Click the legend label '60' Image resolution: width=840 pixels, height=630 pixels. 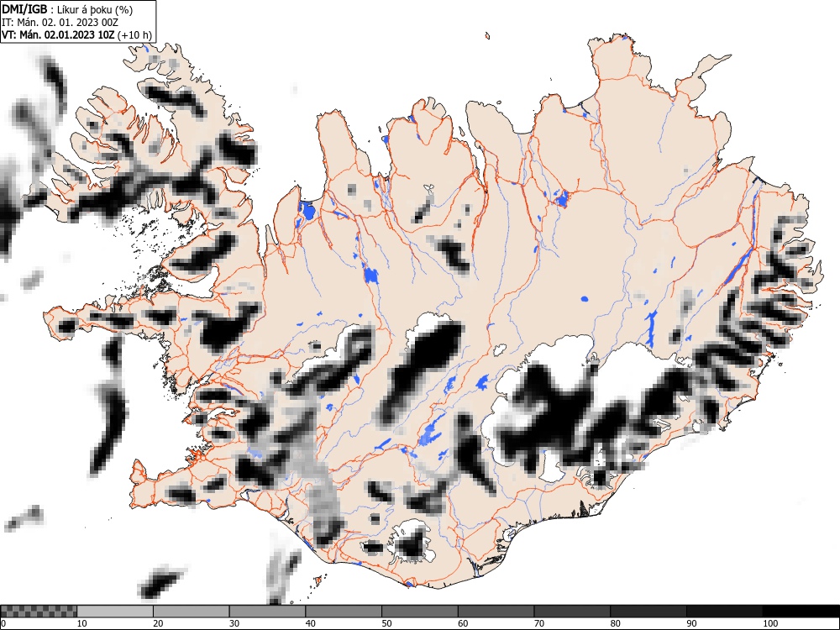click(x=463, y=623)
